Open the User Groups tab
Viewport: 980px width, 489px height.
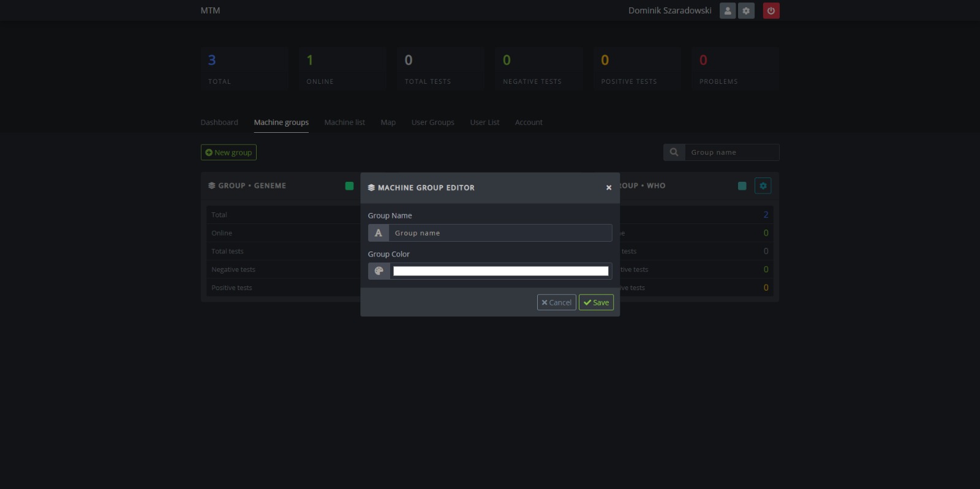pos(432,122)
